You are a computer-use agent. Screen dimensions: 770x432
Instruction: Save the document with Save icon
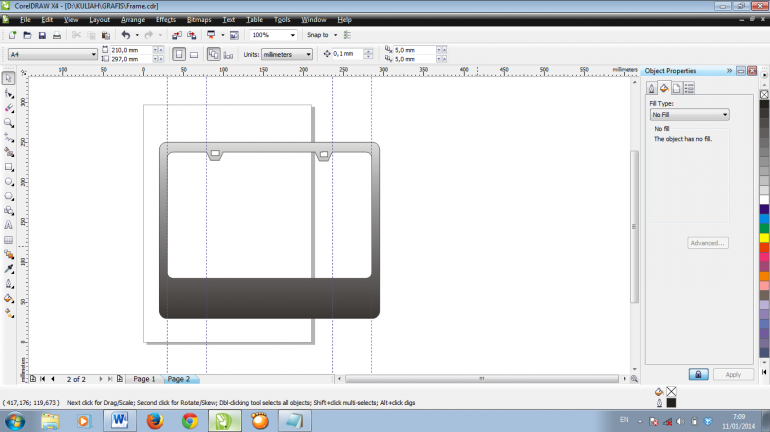coord(42,35)
